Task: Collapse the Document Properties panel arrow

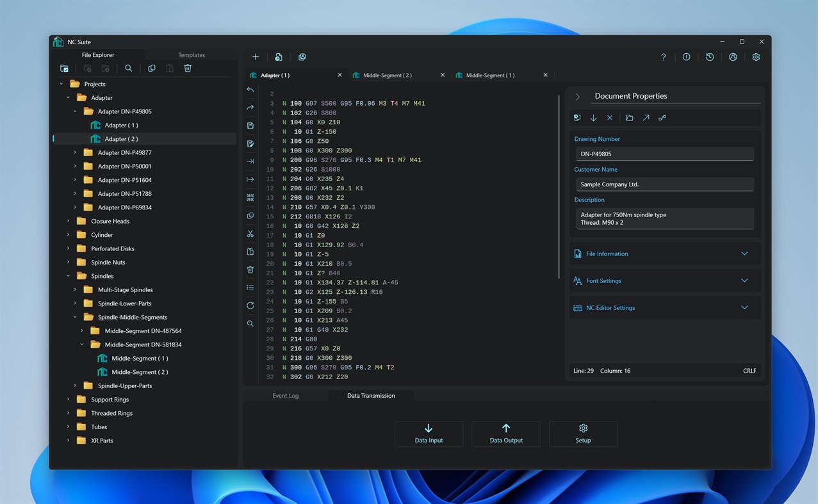Action: click(x=577, y=96)
